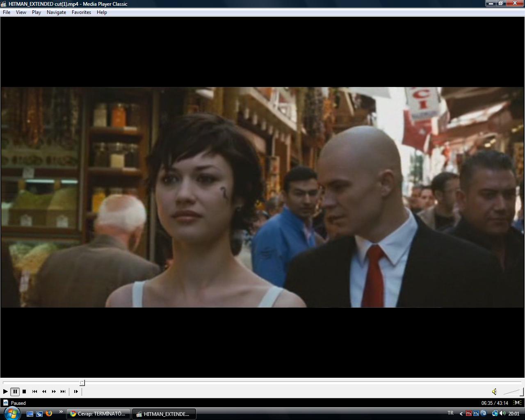Screen dimensions: 525x420
Task: Click the 'Paused' status text
Action: click(x=18, y=403)
